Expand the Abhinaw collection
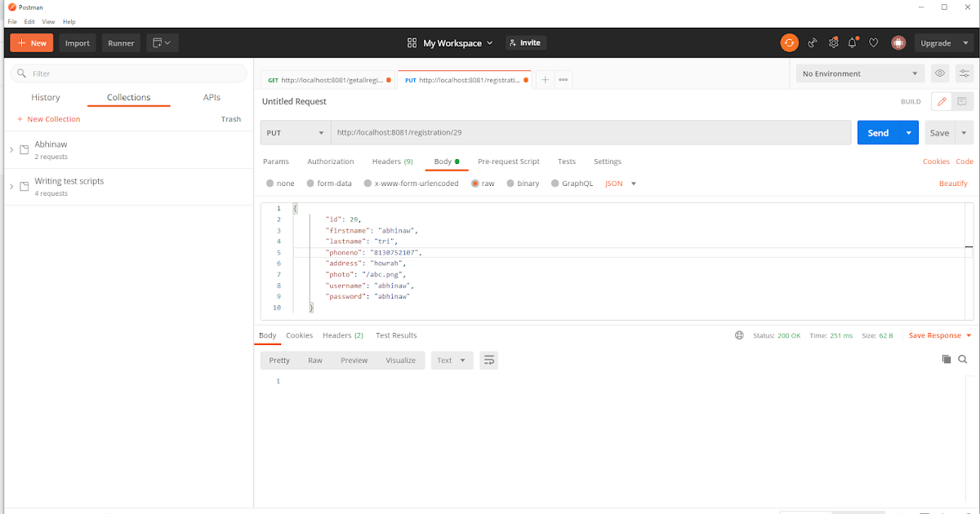The width and height of the screenshot is (980, 514). (x=11, y=148)
